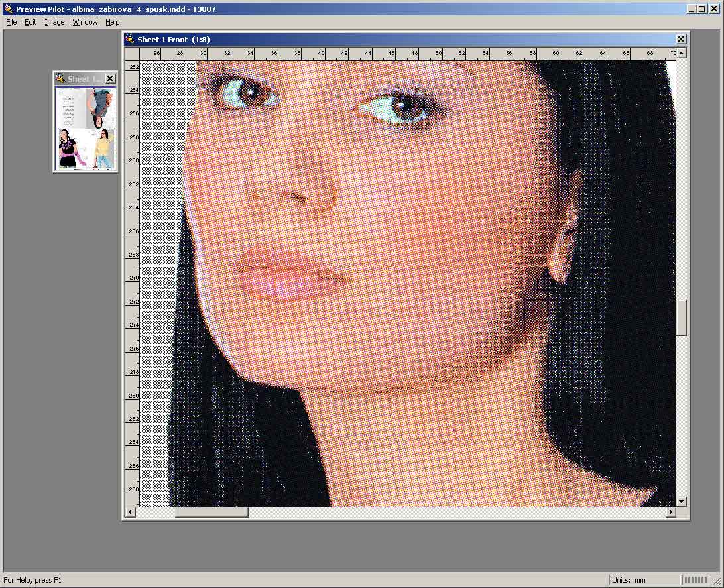
Task: Open the File menu
Action: [x=11, y=22]
